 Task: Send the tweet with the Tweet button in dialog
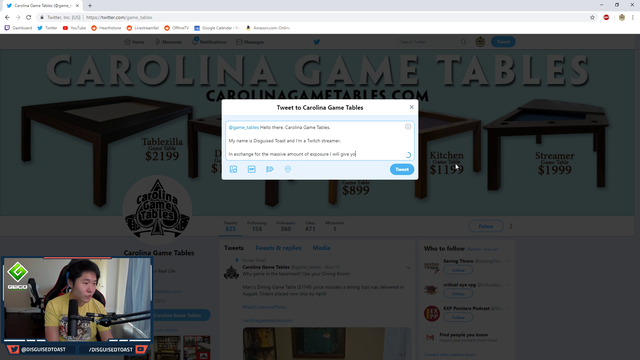[x=402, y=169]
